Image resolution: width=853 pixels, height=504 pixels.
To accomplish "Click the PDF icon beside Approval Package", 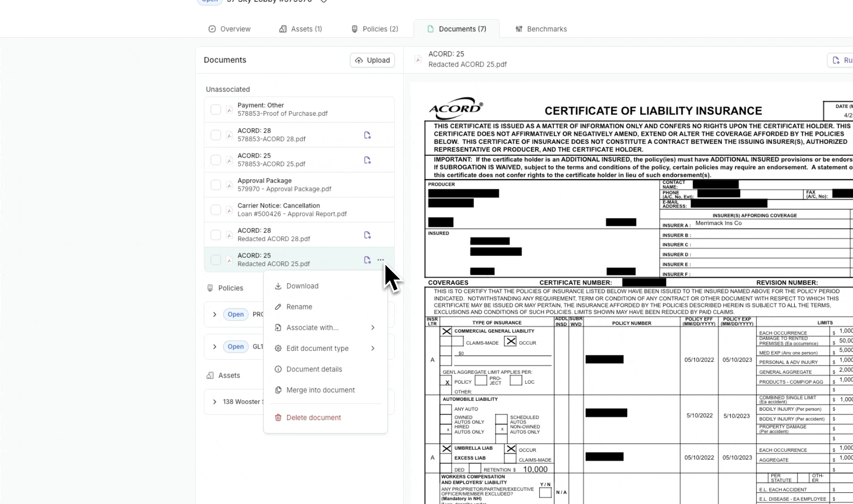I will pyautogui.click(x=229, y=185).
